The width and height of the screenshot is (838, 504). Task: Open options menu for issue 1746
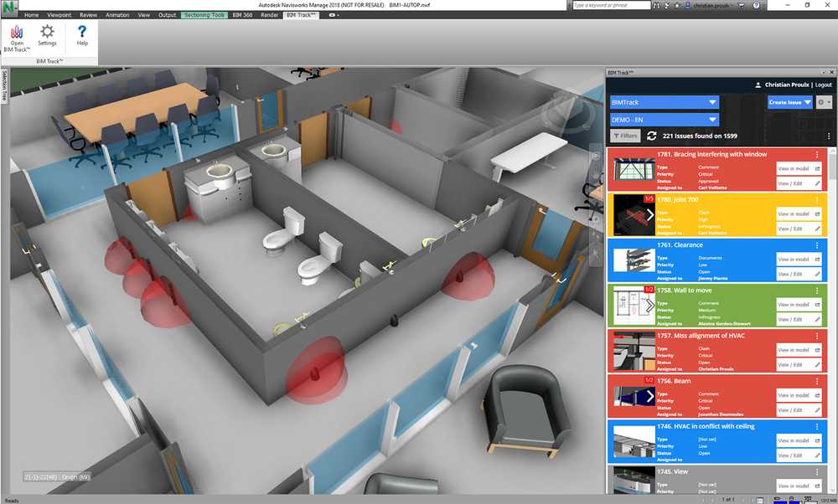[816, 427]
